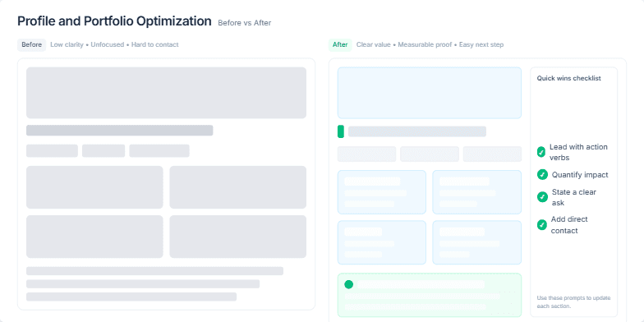
Task: Toggle the 'Quantify impact' checkmark
Action: (542, 174)
